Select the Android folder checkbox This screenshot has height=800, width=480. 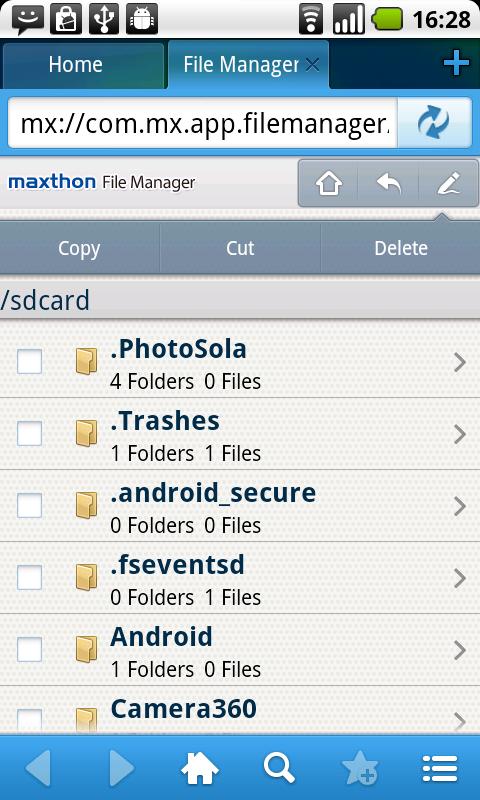(30, 650)
